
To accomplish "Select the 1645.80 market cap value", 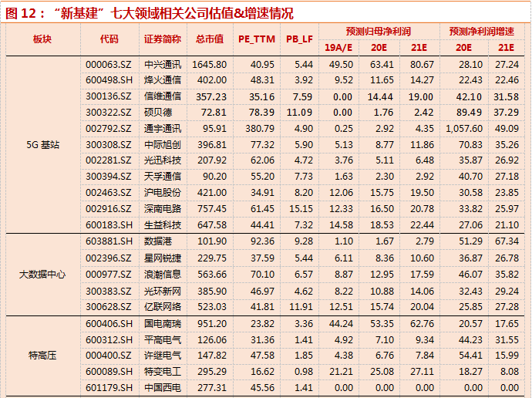I will [x=210, y=64].
